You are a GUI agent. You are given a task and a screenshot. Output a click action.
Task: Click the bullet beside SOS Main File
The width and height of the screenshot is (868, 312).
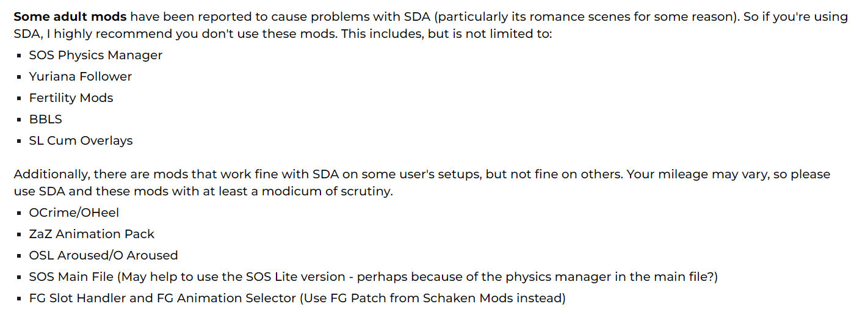click(20, 277)
